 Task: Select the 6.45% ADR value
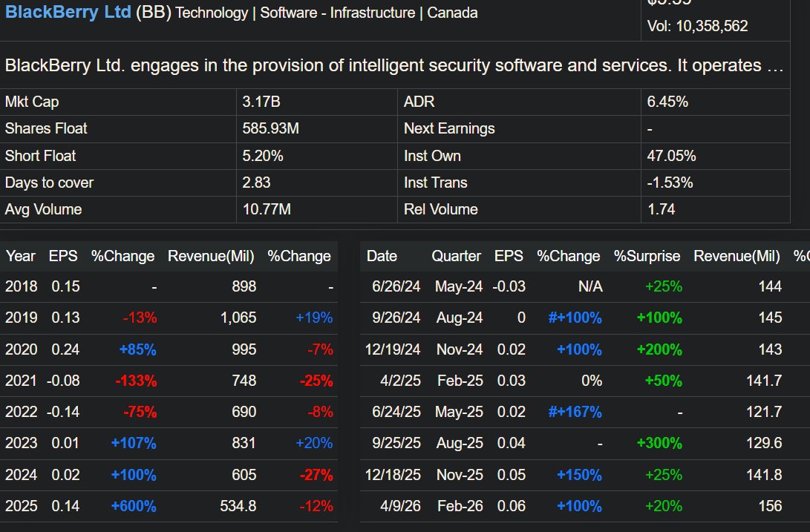[667, 102]
